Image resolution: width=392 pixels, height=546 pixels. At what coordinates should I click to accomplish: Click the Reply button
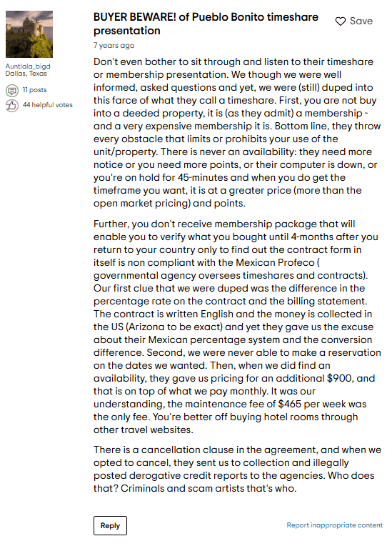tap(110, 525)
